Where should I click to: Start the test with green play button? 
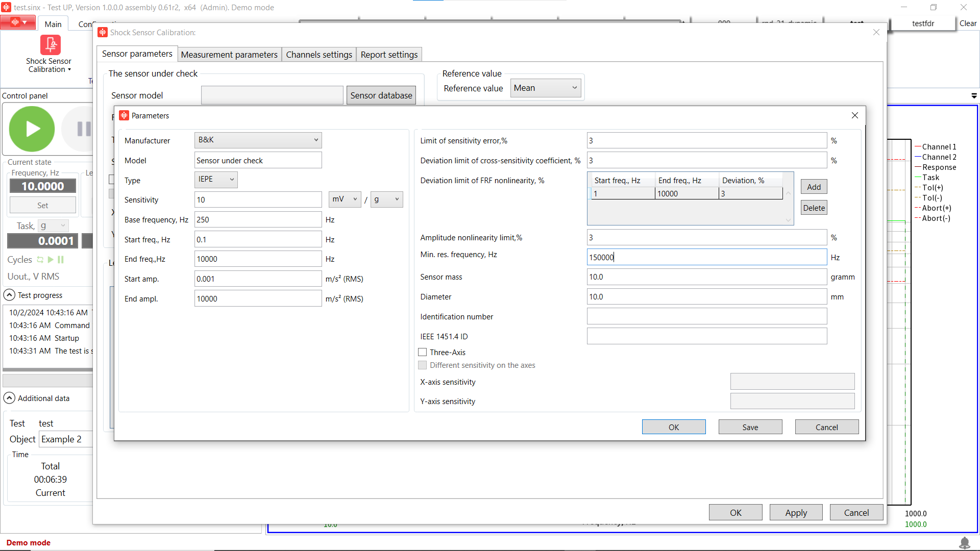pyautogui.click(x=32, y=129)
